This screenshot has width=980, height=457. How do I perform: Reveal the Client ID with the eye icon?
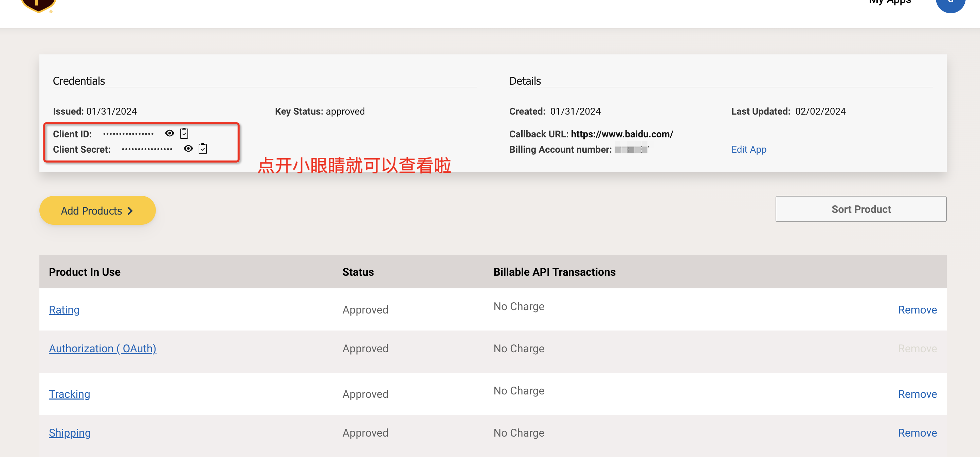point(170,133)
